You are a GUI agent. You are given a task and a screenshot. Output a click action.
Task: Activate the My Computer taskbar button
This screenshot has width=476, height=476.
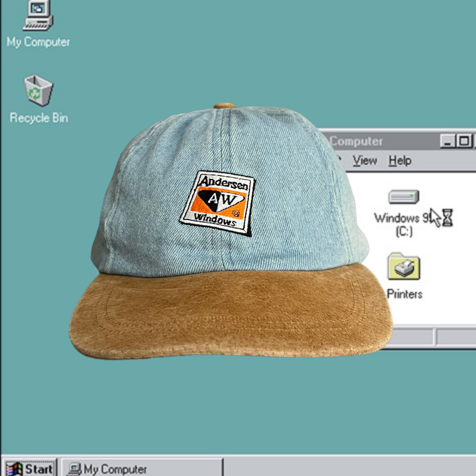pos(143,468)
